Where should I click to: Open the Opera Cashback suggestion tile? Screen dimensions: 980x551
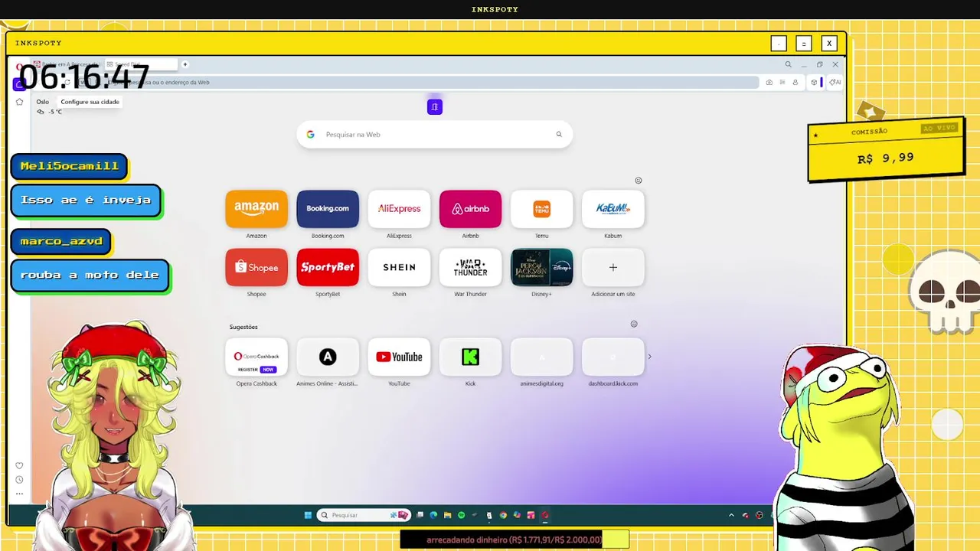[x=256, y=357]
